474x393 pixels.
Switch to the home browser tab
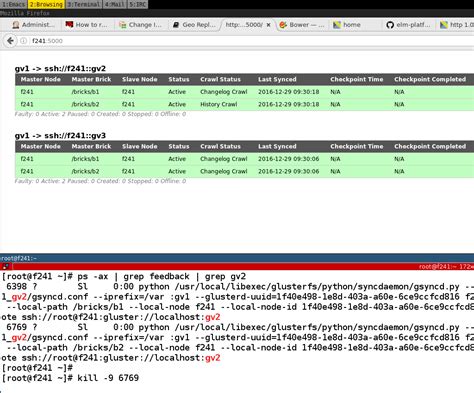click(x=355, y=25)
